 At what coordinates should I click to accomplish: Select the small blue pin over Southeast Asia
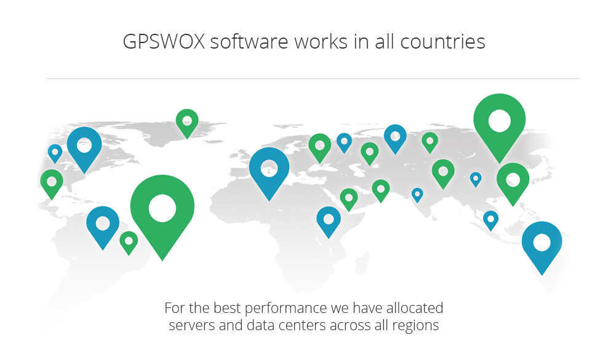click(490, 219)
